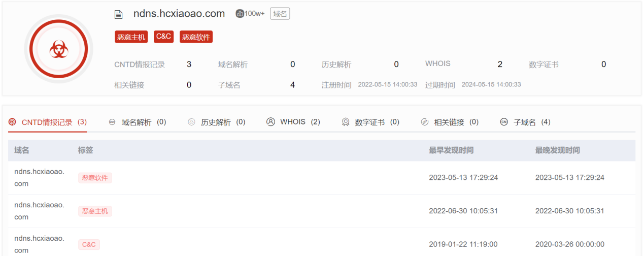Open the 子域名 (4) tab

click(x=532, y=122)
